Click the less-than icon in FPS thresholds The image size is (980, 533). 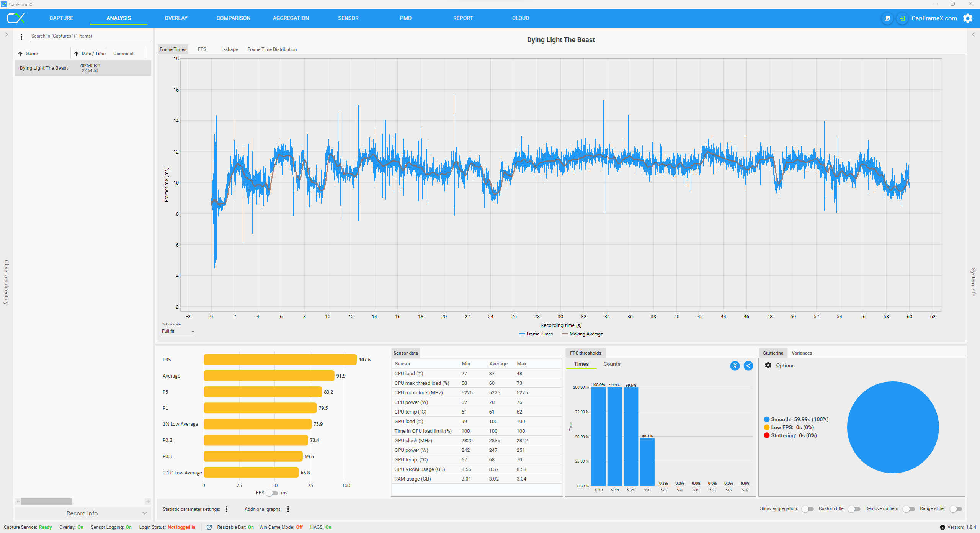pyautogui.click(x=748, y=366)
